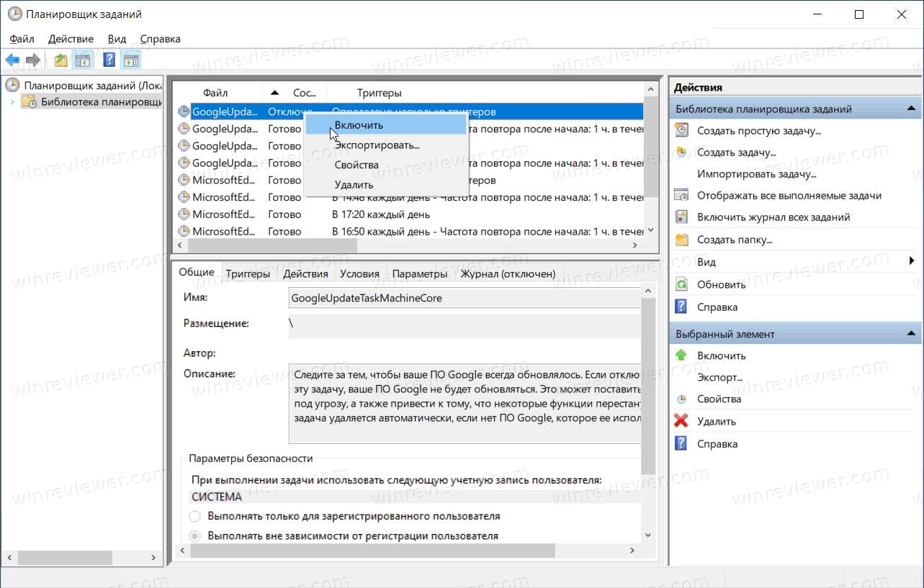The width and height of the screenshot is (924, 588).
Task: Click the Справка icon under Библиотека section
Action: point(681,307)
